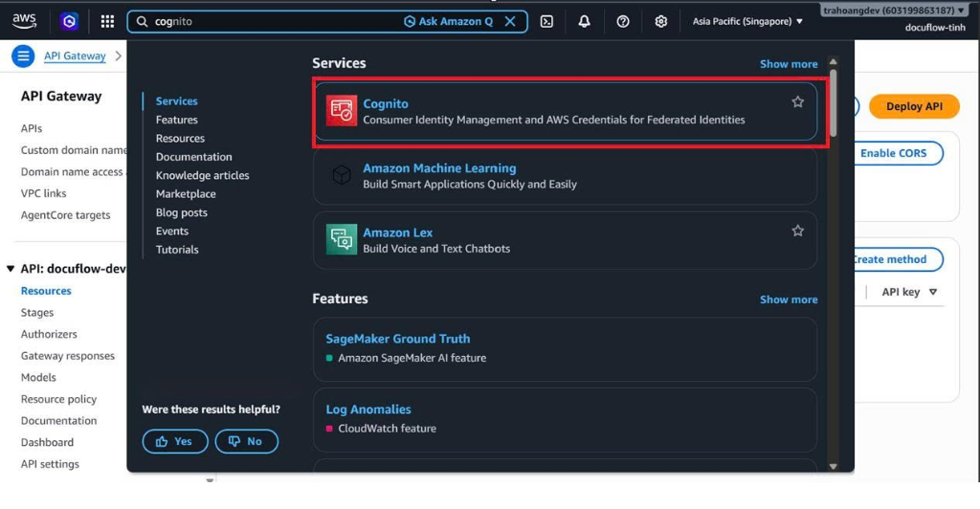Click the API Gateway breadcrumb link
The height and width of the screenshot is (509, 980).
coord(75,55)
